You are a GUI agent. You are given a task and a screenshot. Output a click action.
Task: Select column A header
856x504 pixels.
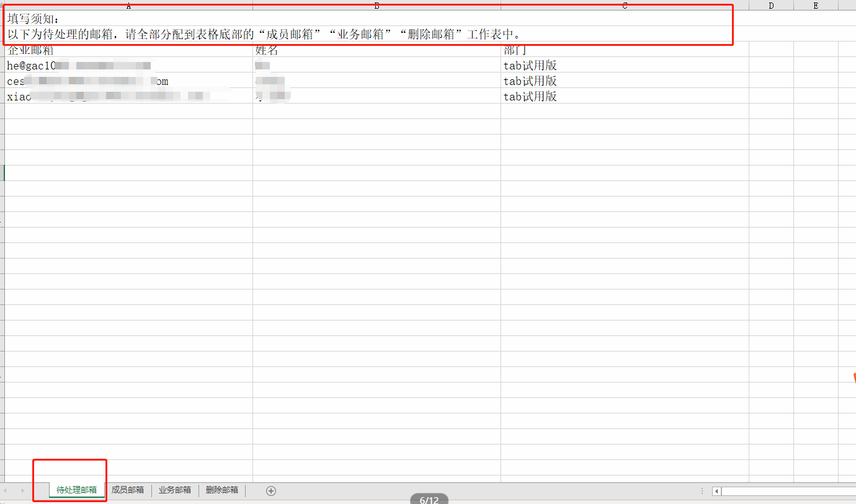[128, 6]
